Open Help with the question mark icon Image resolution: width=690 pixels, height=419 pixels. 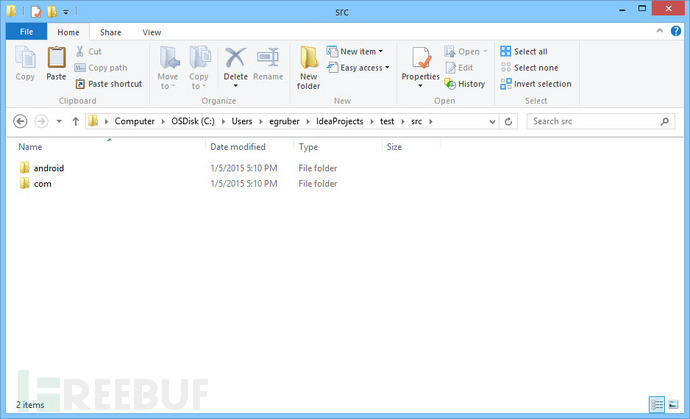click(676, 31)
